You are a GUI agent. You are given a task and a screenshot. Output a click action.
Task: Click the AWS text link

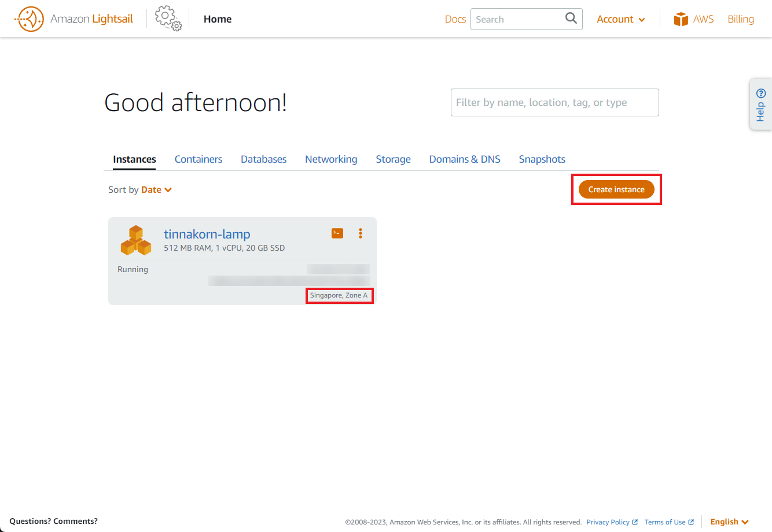703,19
